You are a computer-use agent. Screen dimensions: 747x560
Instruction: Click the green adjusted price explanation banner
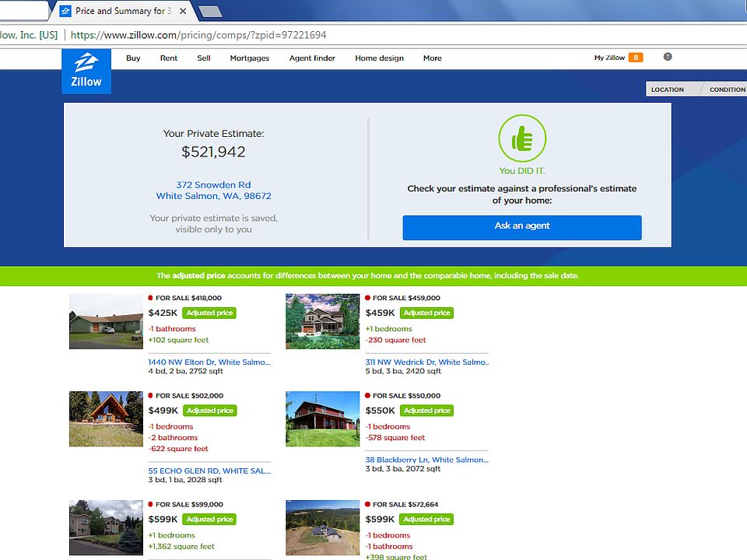[373, 275]
